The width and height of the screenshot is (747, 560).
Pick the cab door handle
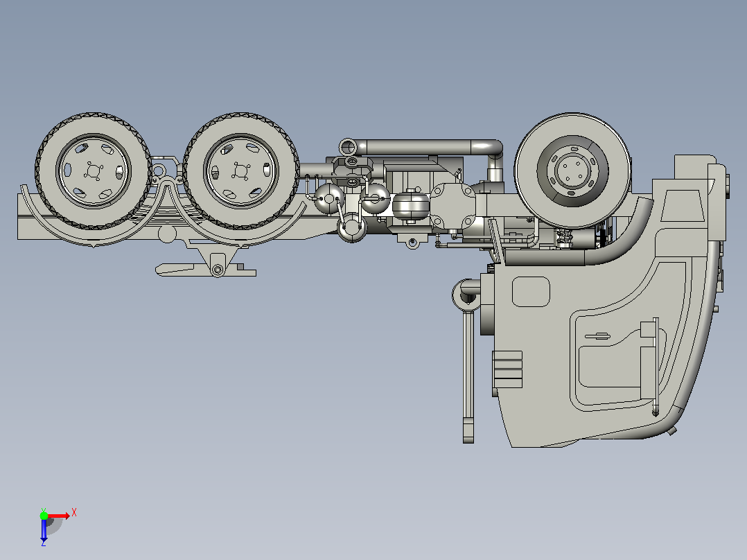click(597, 336)
